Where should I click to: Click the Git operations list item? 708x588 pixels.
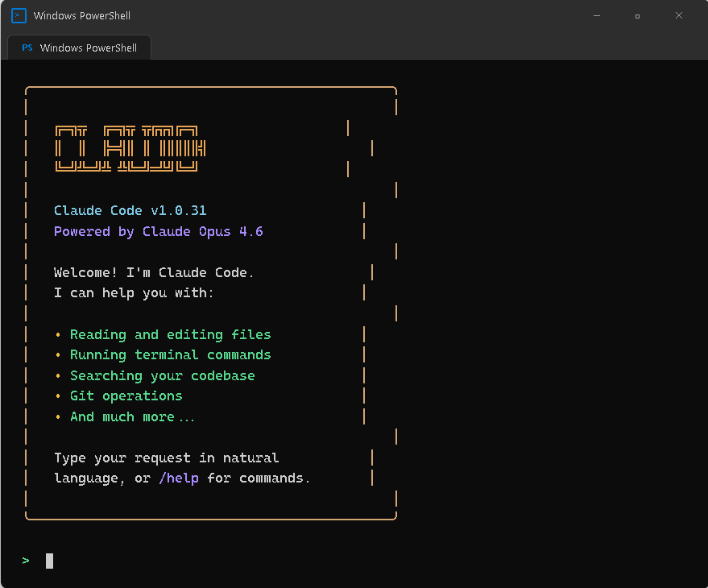pyautogui.click(x=126, y=395)
